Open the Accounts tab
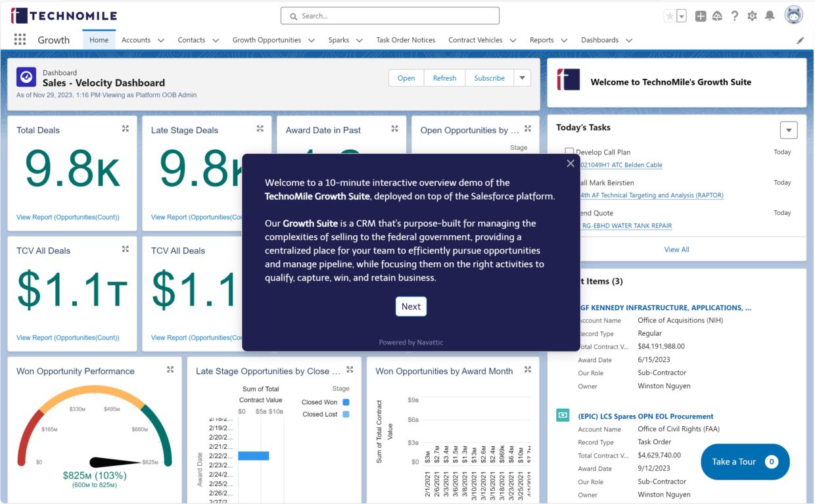The height and width of the screenshot is (504, 815). click(136, 40)
